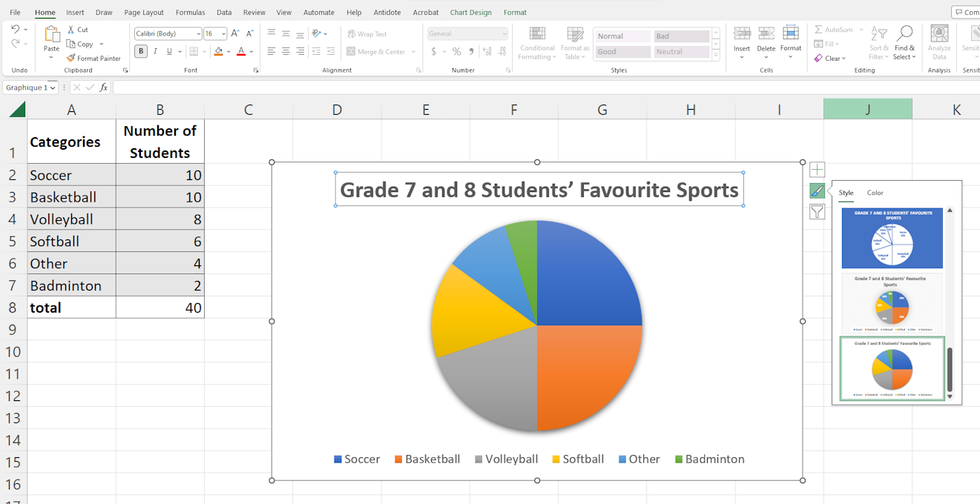This screenshot has width=980, height=504.
Task: Toggle Italic formatting
Action: pos(155,52)
